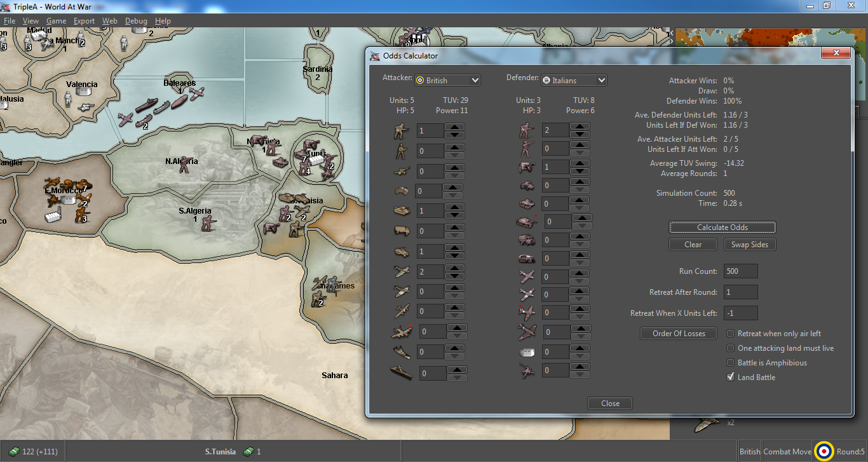
Task: Click the British attacker infantry icon with count 1
Action: tap(400, 131)
